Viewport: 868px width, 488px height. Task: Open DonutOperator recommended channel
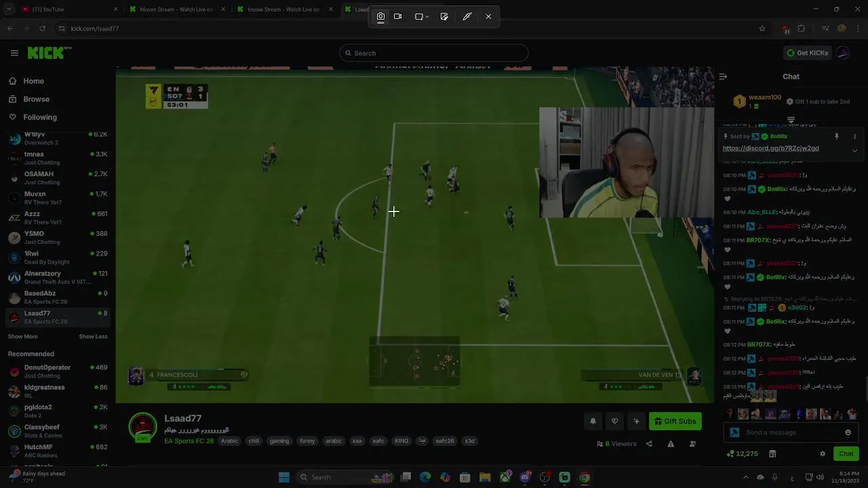[x=58, y=371]
